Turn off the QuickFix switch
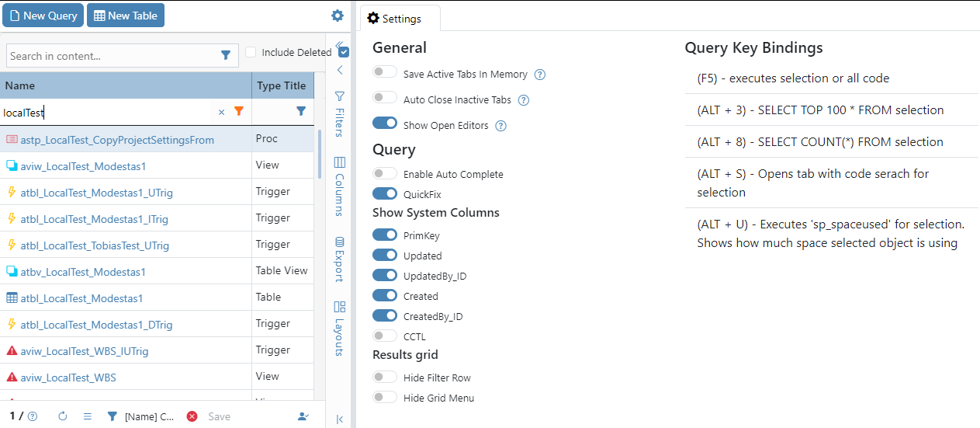Image resolution: width=980 pixels, height=428 pixels. click(385, 193)
